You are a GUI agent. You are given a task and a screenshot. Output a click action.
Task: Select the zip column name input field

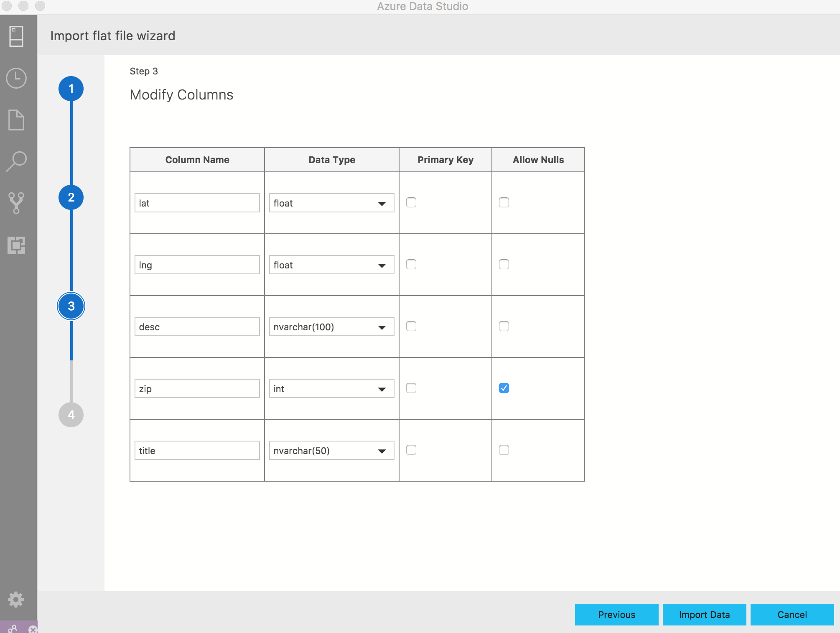(x=197, y=388)
